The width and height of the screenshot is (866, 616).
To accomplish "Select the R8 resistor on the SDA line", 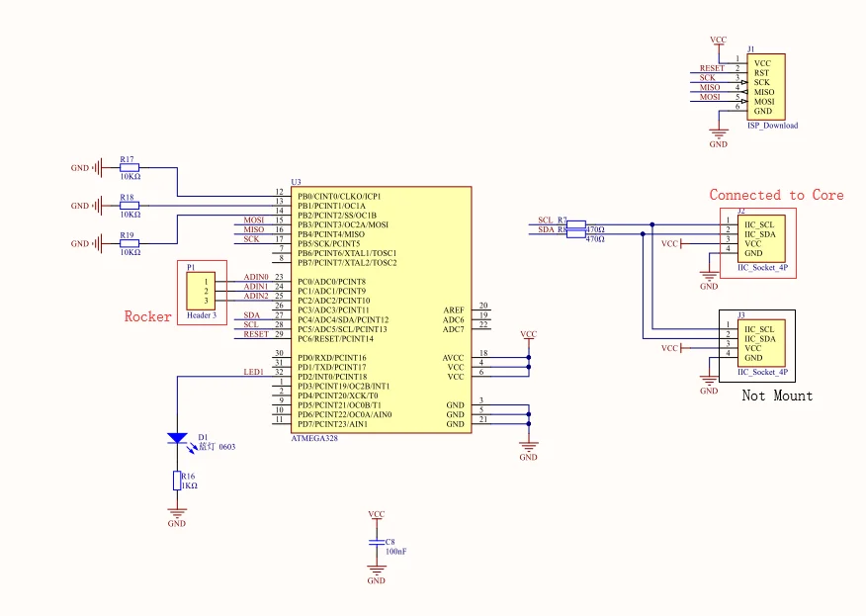I will tap(576, 233).
